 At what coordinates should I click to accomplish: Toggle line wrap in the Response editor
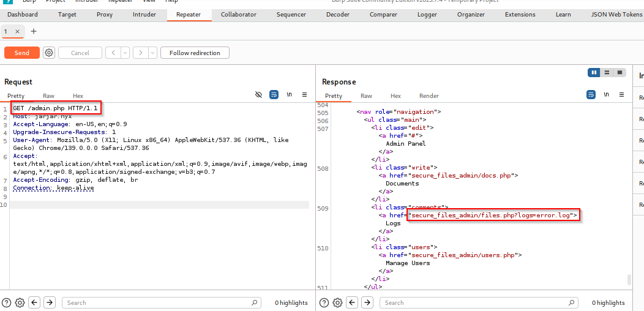pyautogui.click(x=591, y=95)
